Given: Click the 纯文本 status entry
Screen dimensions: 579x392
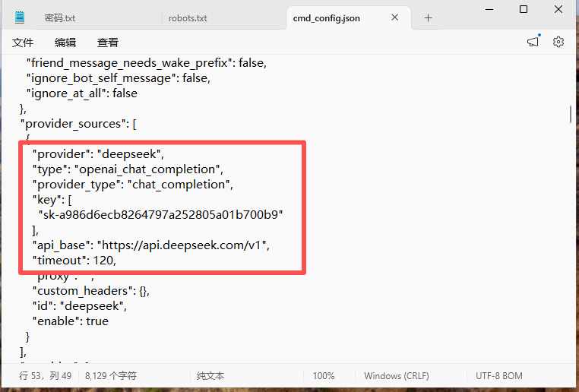Looking at the screenshot, I should [210, 376].
